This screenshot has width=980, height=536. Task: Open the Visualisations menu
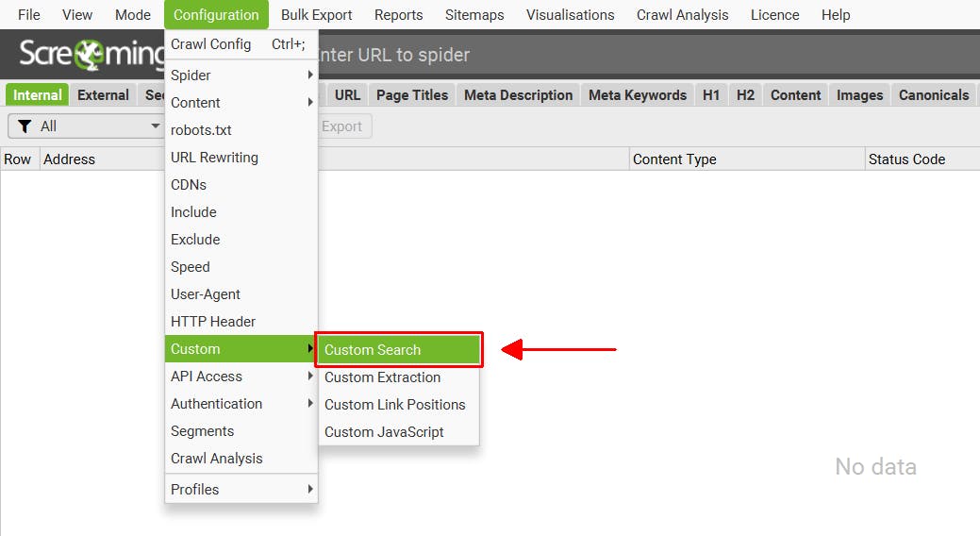570,14
